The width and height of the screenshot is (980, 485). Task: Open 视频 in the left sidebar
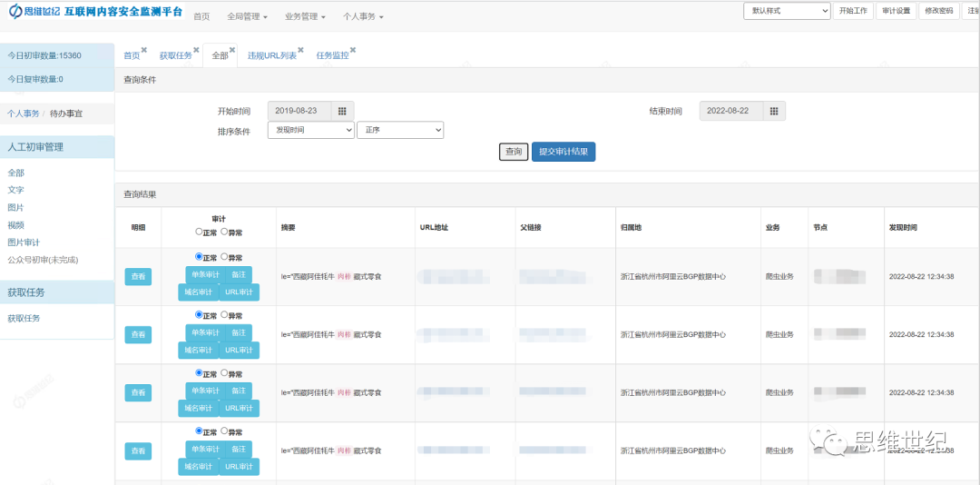point(15,224)
